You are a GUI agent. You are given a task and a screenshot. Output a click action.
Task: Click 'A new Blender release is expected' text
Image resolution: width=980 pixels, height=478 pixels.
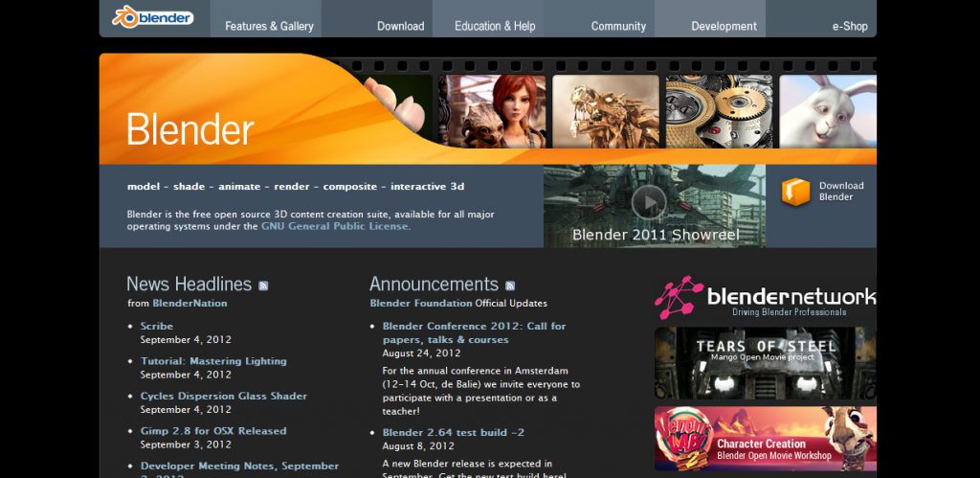467,464
